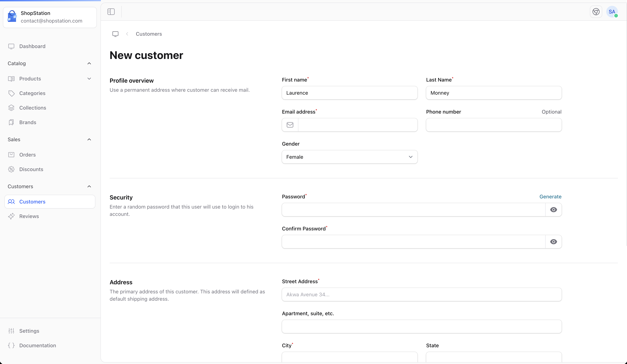
Task: Focus the Street Address input field
Action: (x=421, y=294)
